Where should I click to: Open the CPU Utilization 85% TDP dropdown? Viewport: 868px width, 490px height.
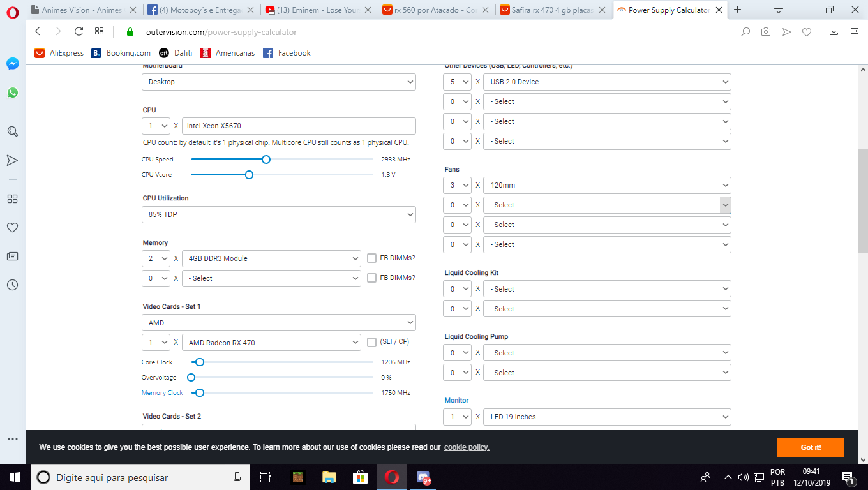(x=279, y=214)
